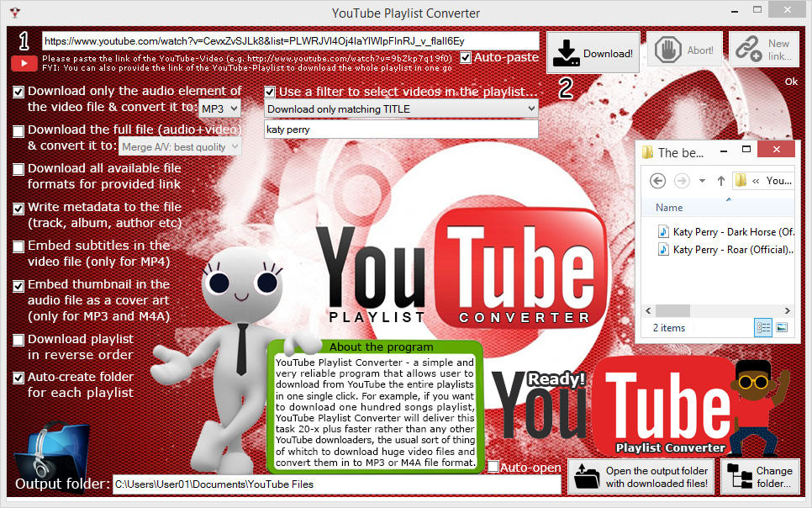The image size is (812, 508).
Task: Open the output folder with downloaded files
Action: click(641, 477)
